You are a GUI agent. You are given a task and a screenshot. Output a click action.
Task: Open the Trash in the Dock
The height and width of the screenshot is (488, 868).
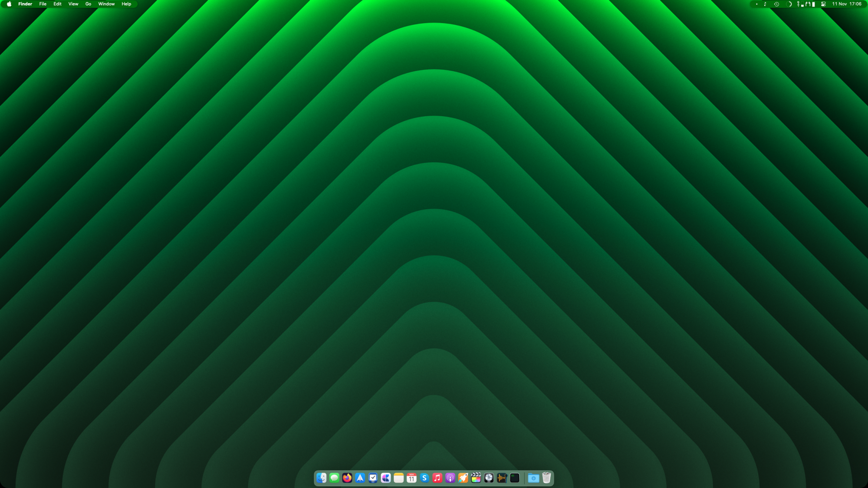point(546,478)
